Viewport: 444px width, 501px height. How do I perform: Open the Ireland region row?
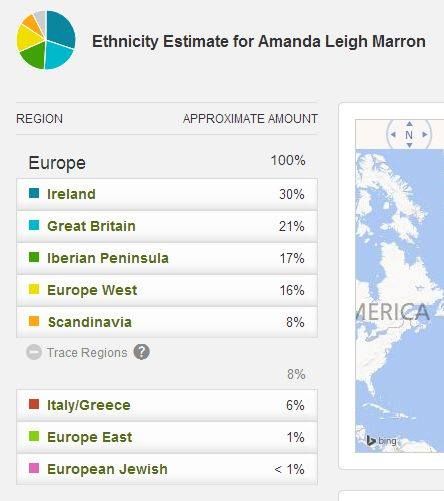click(x=167, y=194)
